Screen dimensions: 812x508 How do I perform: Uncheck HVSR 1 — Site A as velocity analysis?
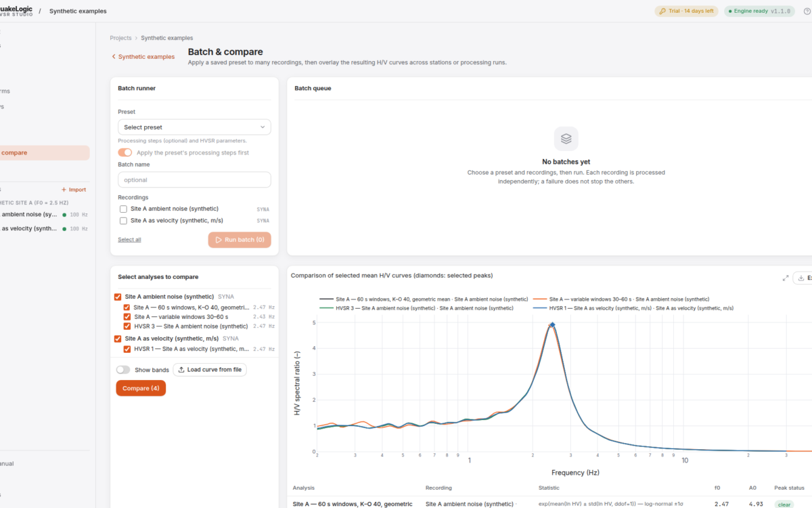click(x=127, y=349)
